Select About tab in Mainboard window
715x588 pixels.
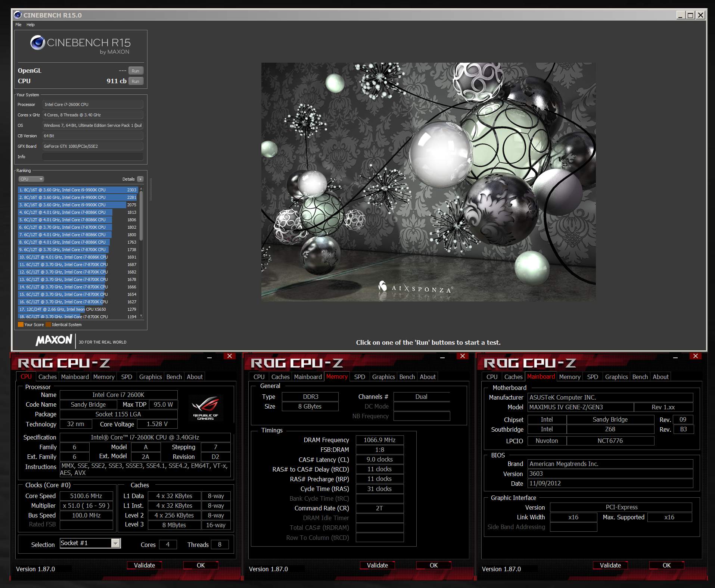(x=660, y=377)
